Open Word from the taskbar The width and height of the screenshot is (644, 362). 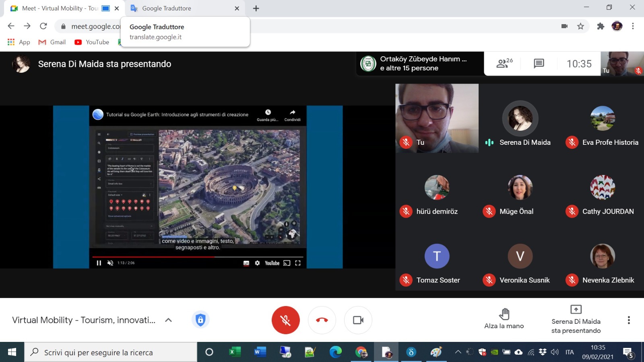pyautogui.click(x=260, y=352)
